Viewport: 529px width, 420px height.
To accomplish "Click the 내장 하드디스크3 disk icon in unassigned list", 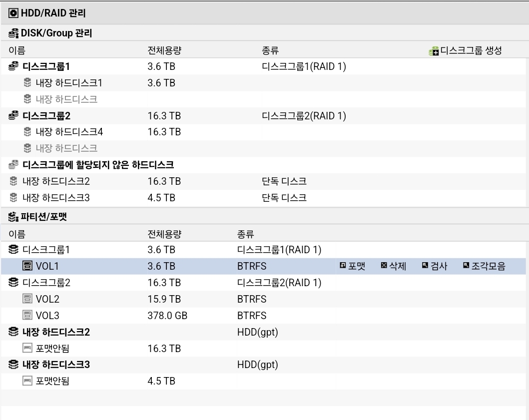I will pos(13,197).
